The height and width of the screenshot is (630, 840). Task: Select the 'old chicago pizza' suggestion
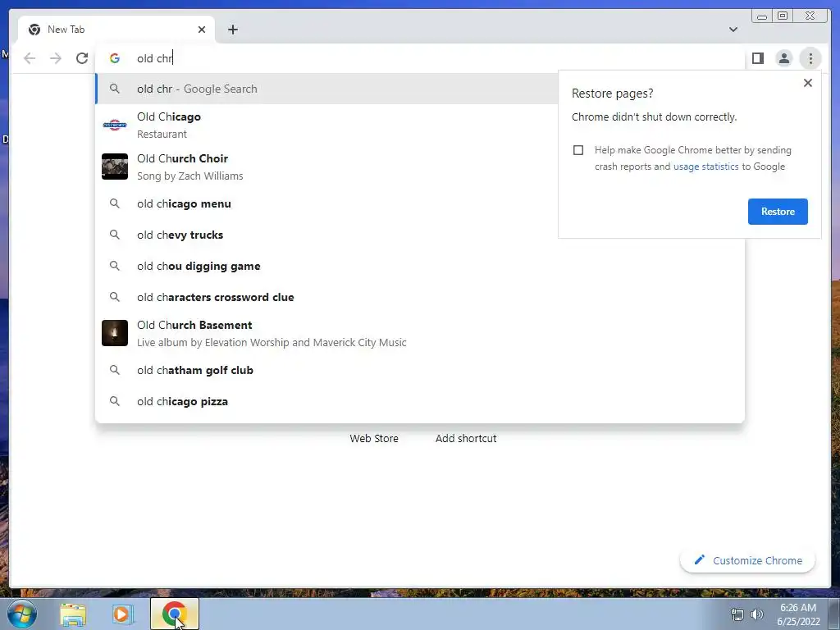(419, 401)
